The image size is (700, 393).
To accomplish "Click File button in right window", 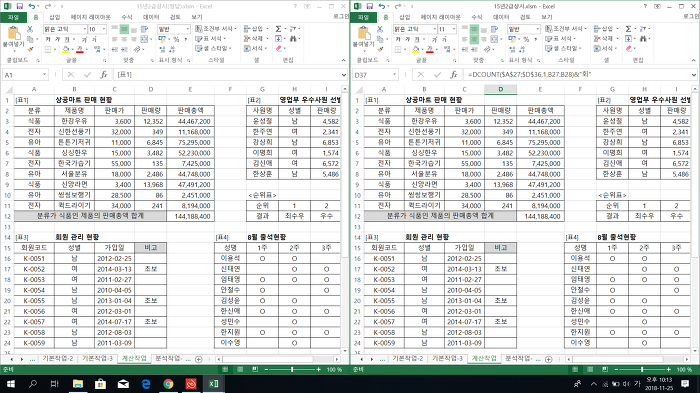I will (363, 17).
